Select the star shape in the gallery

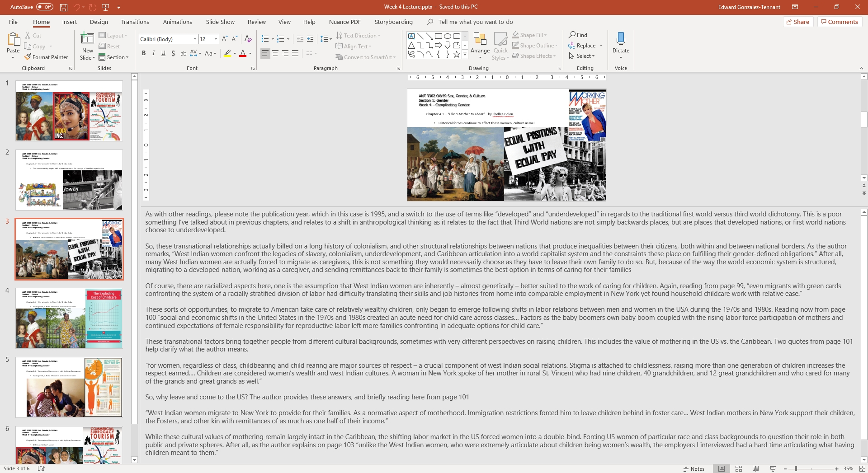click(x=457, y=54)
